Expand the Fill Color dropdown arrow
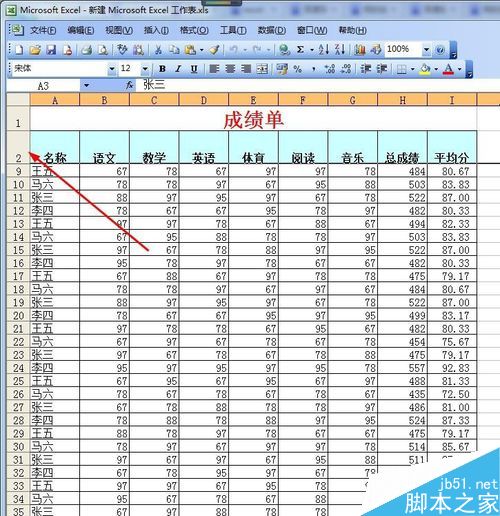Viewport: 500px width, 516px height. pos(436,69)
